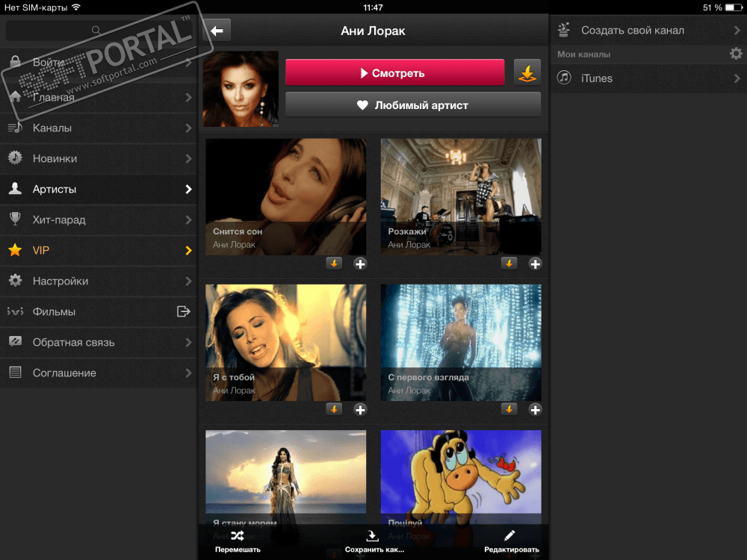Click the Фильмы ivi logo icon
The width and height of the screenshot is (747, 560).
tap(15, 311)
